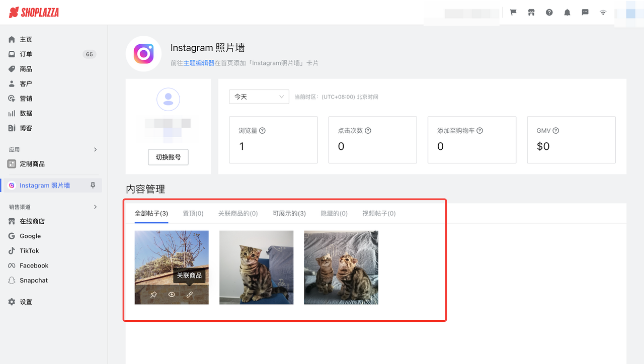Expand the 销售渠道 section chevron
Screen dimensions: 644x364
[x=95, y=207]
